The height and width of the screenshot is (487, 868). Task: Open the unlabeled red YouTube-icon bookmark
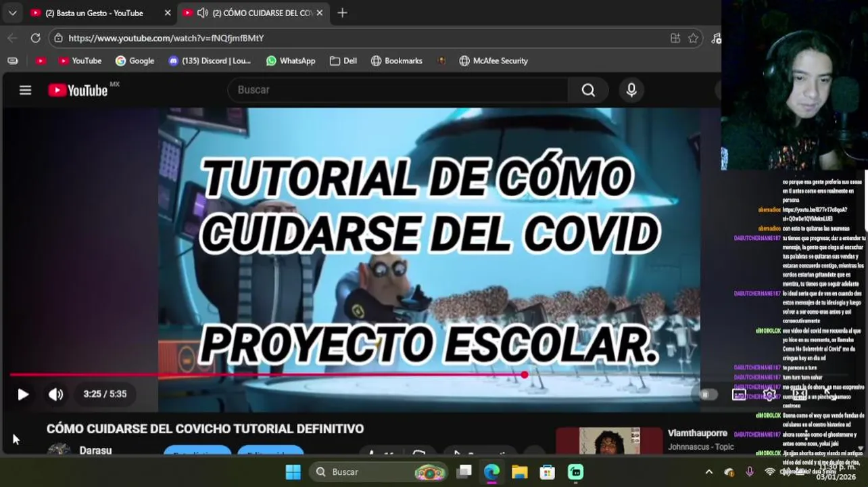tap(41, 61)
